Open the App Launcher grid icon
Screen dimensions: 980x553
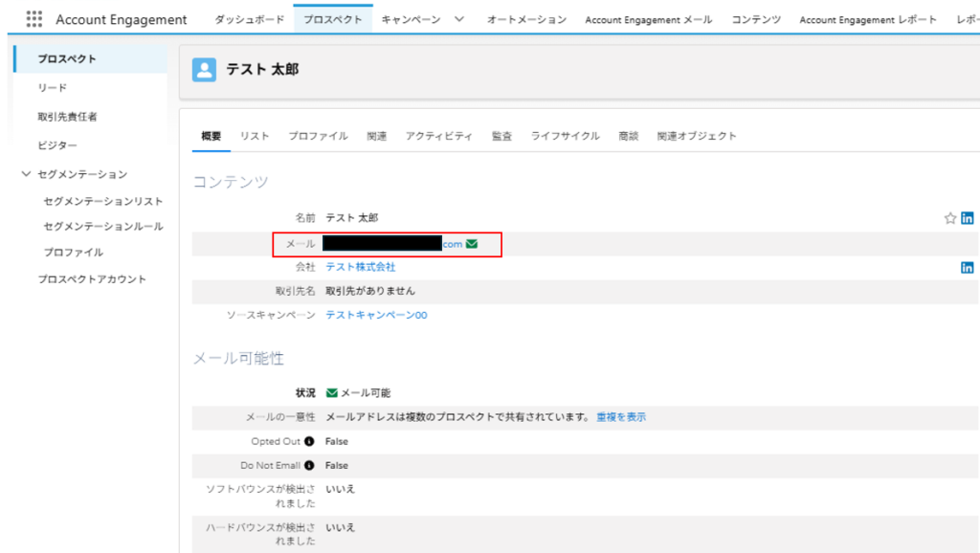pyautogui.click(x=34, y=19)
